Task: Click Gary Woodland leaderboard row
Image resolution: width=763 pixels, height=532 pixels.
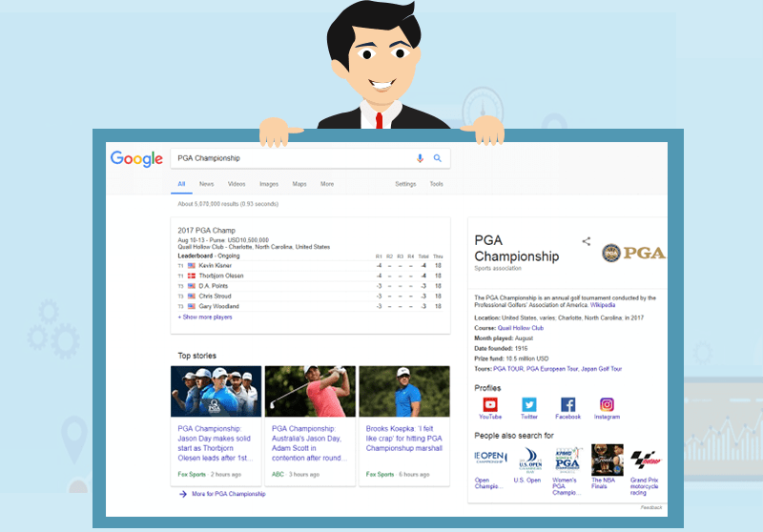Action: click(311, 306)
